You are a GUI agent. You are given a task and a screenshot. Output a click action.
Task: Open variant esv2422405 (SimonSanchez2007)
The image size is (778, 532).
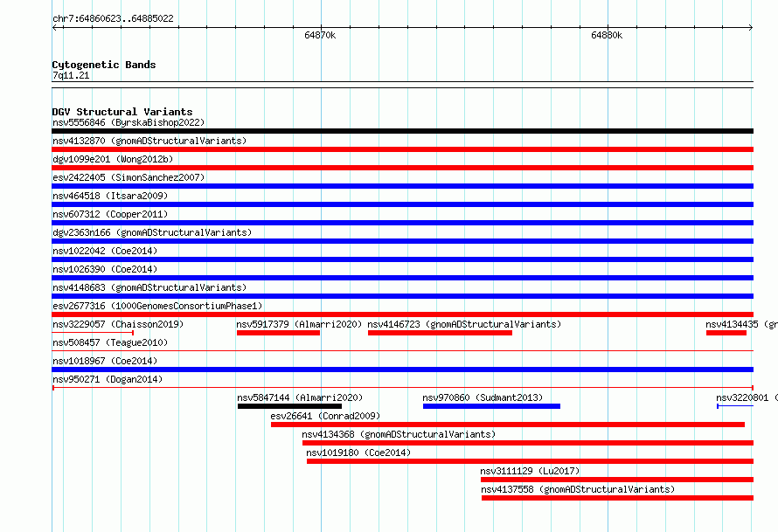(129, 177)
